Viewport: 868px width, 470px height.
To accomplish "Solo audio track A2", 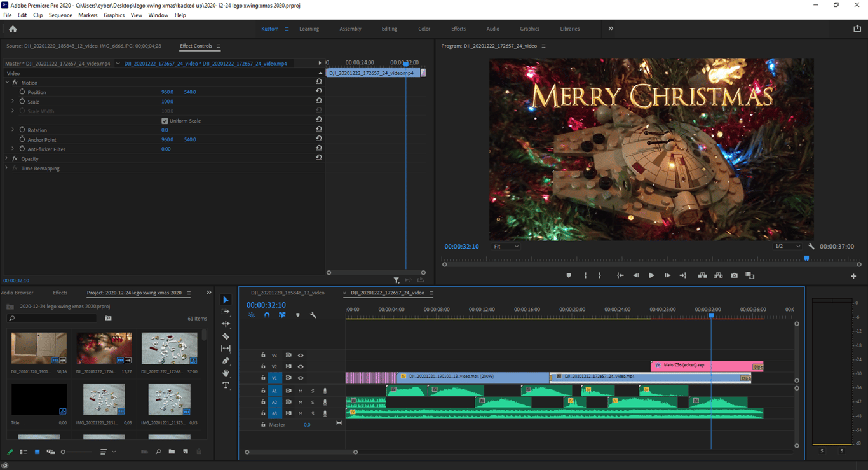I will click(x=313, y=402).
